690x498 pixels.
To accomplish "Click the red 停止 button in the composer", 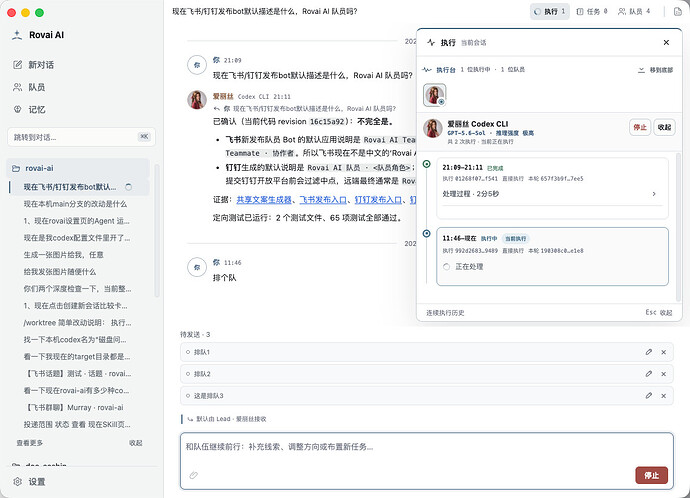I will click(651, 475).
